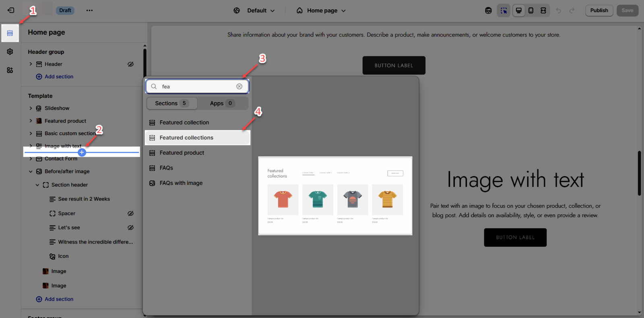The height and width of the screenshot is (318, 644).
Task: Switch to the Apps tab
Action: [222, 103]
